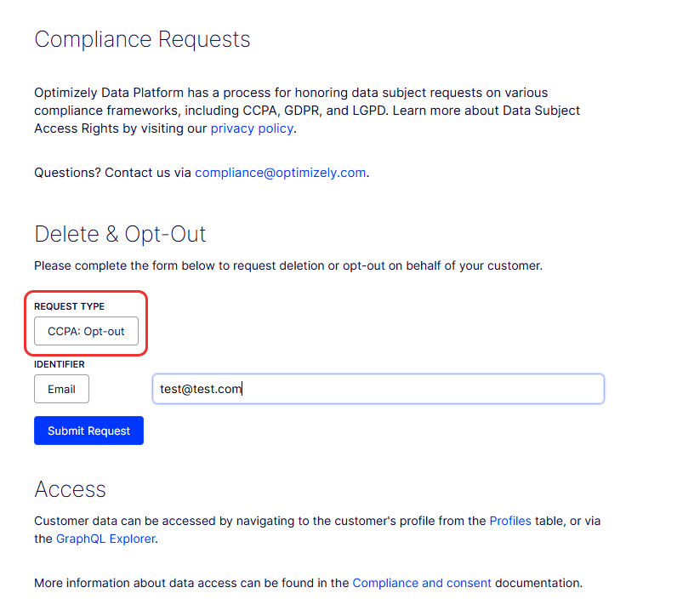Click the Access section heading

pyautogui.click(x=71, y=489)
